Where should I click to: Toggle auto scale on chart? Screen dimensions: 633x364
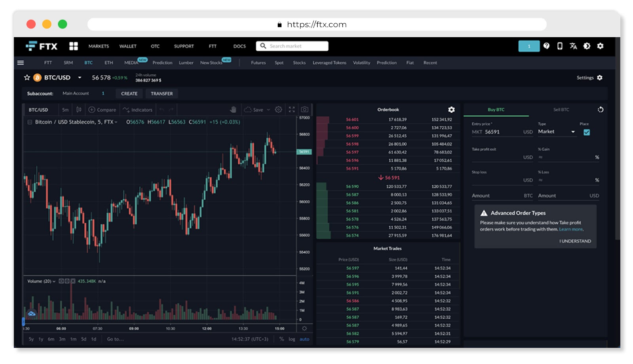(304, 339)
